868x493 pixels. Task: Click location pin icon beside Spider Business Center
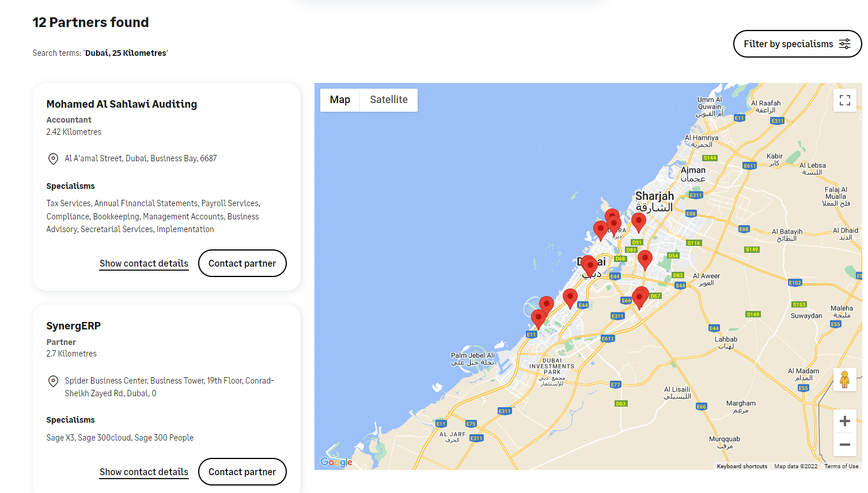pos(53,381)
